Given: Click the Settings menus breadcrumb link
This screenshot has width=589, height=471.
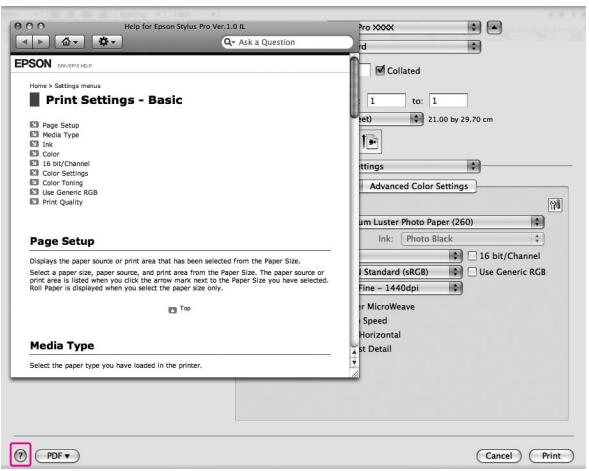Looking at the screenshot, I should click(77, 86).
